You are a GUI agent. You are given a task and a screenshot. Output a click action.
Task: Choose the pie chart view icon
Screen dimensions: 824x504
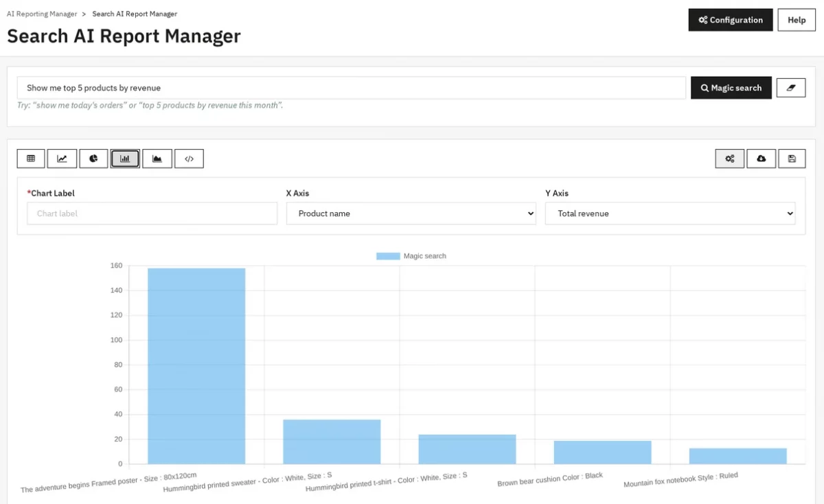point(93,159)
